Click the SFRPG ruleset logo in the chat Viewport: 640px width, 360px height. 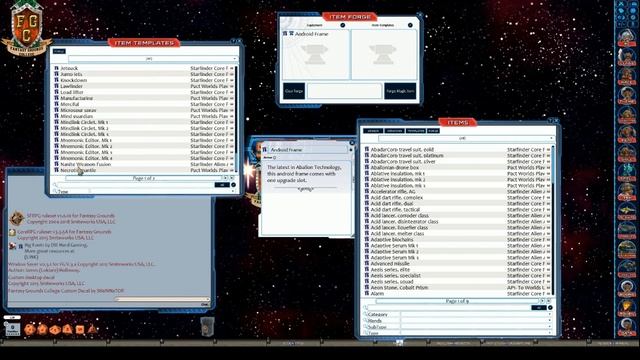click(17, 218)
